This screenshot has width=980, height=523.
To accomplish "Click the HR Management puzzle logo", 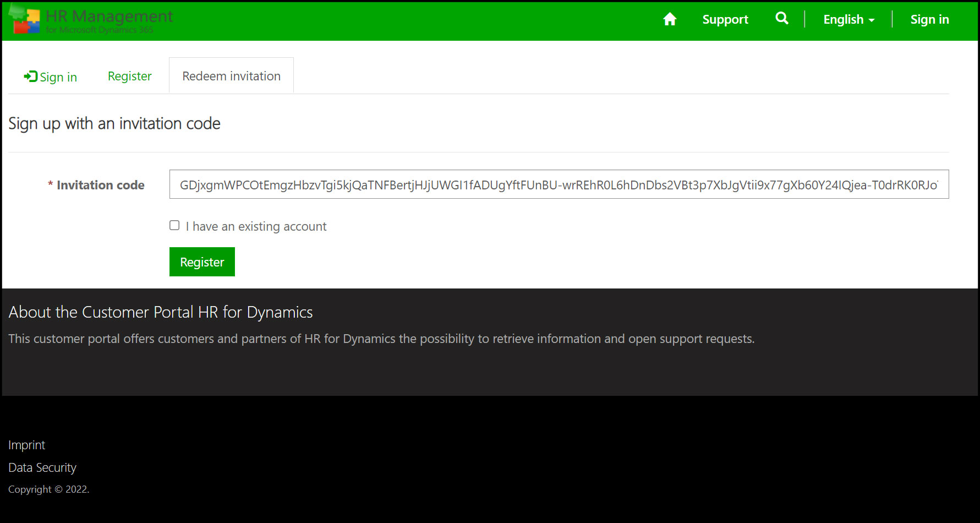I will click(24, 20).
